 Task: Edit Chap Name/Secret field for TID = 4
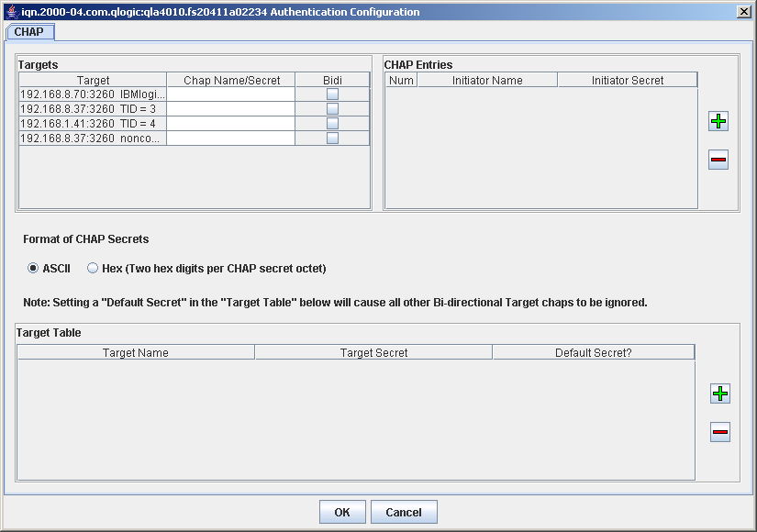pyautogui.click(x=231, y=124)
